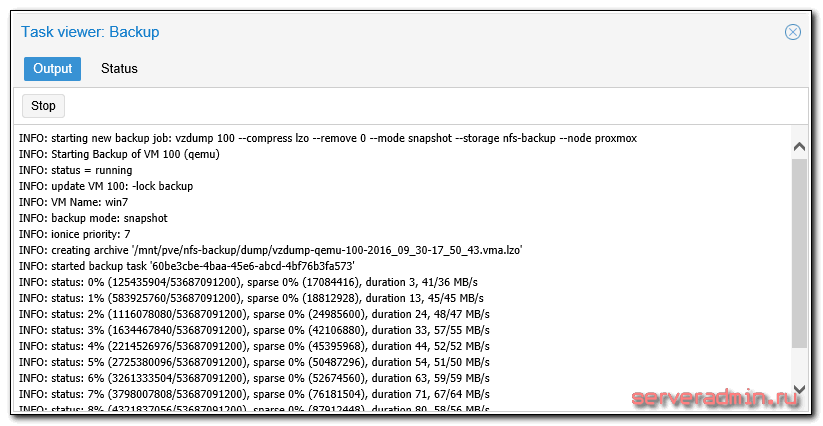823x426 pixels.
Task: Click the scrollbar up arrow
Action: [799, 147]
